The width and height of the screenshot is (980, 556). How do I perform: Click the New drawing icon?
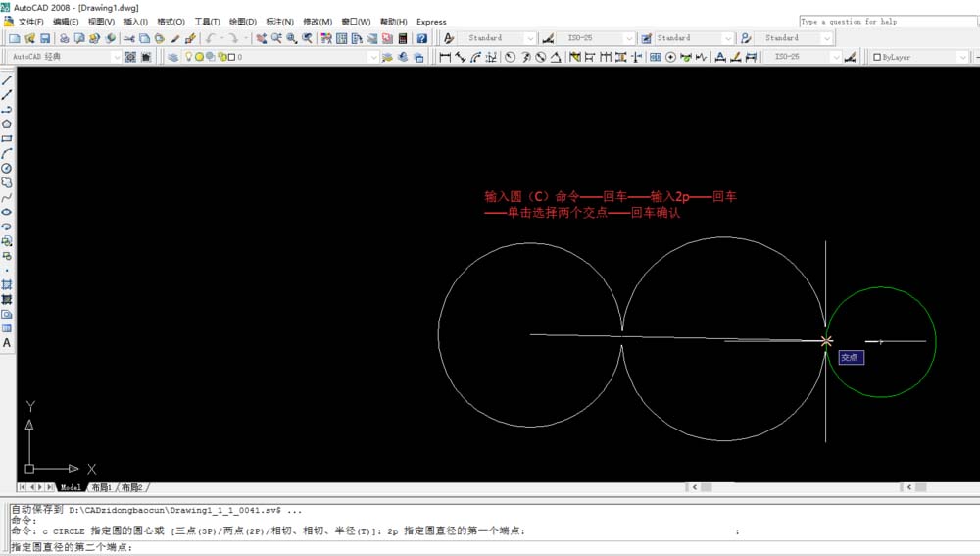coord(15,39)
